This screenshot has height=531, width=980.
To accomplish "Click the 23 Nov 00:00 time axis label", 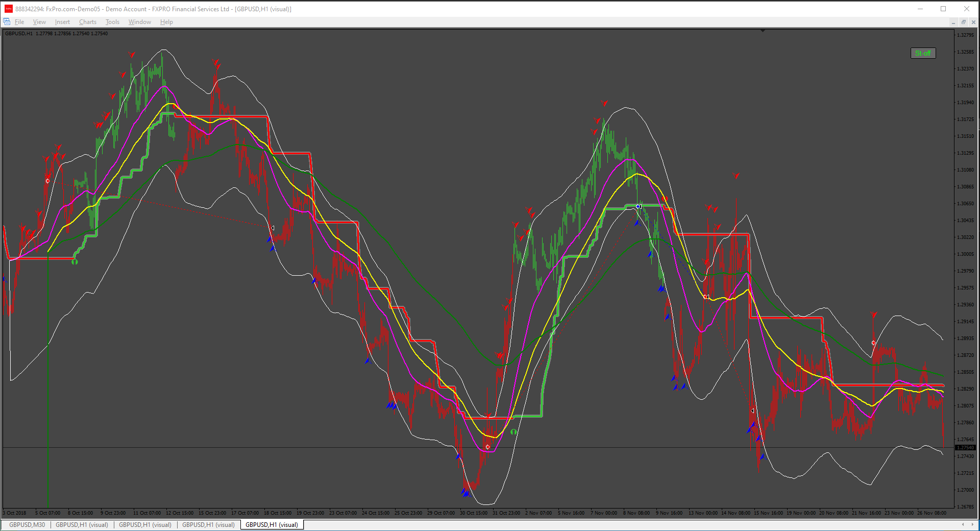I will click(x=899, y=513).
